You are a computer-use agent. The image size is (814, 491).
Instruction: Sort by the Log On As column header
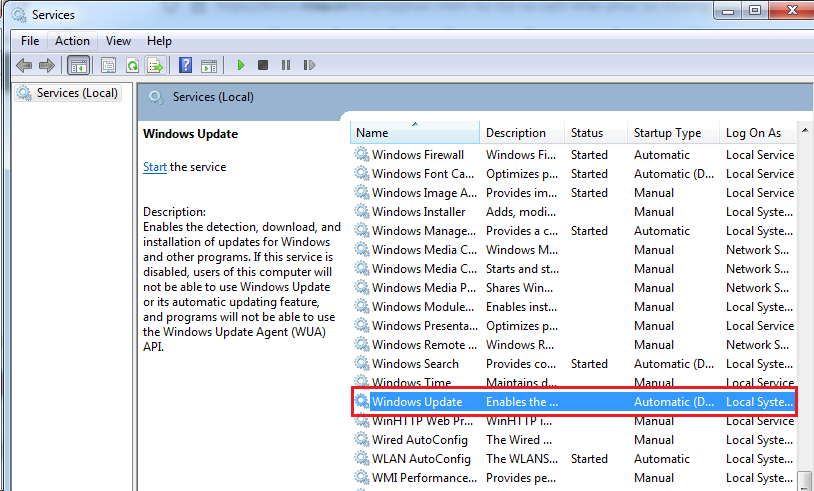pos(757,133)
